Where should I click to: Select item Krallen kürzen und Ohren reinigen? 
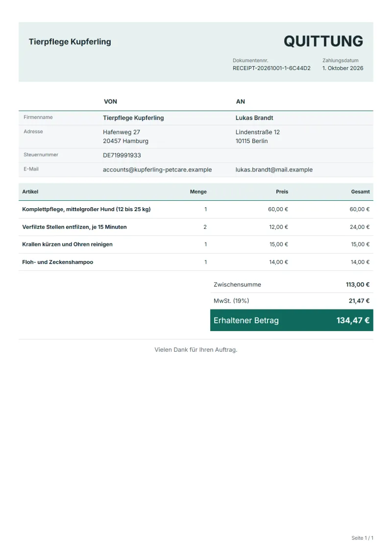[x=67, y=244]
